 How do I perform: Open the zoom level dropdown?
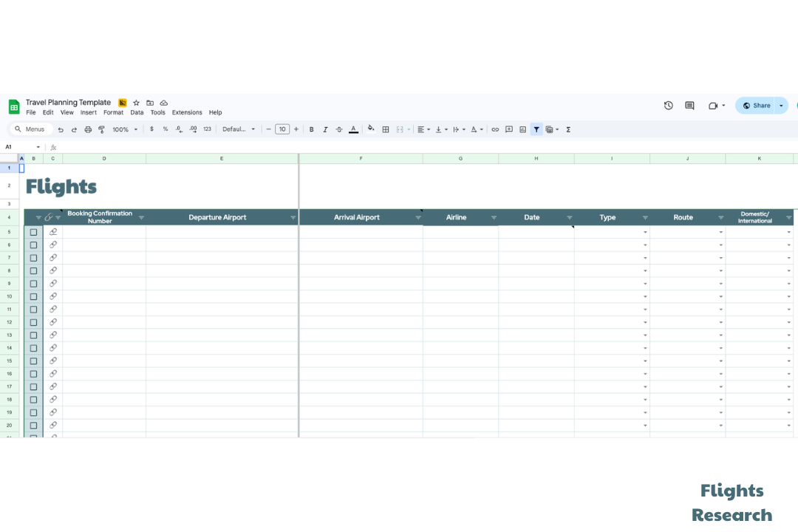pos(123,129)
